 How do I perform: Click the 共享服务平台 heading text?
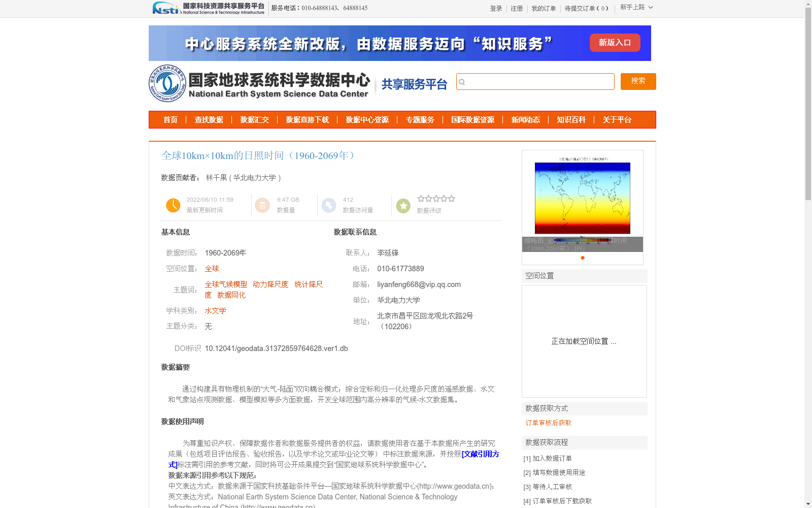pos(414,84)
